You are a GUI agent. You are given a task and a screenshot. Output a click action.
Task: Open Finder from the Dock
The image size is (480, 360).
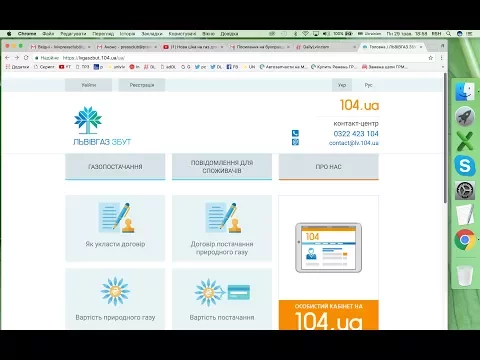pyautogui.click(x=465, y=91)
